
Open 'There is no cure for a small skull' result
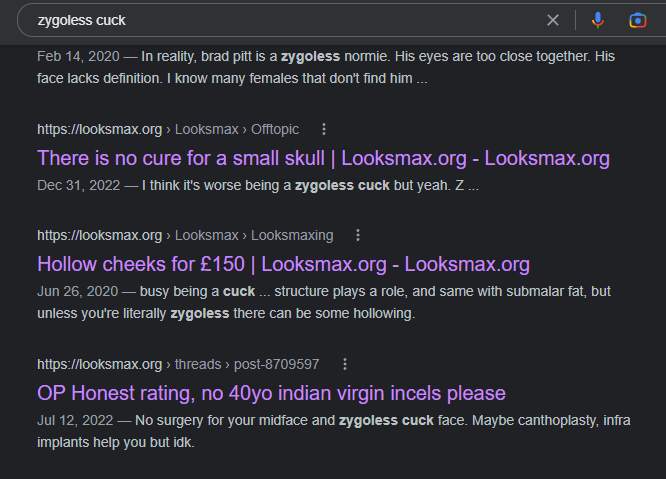pos(323,158)
